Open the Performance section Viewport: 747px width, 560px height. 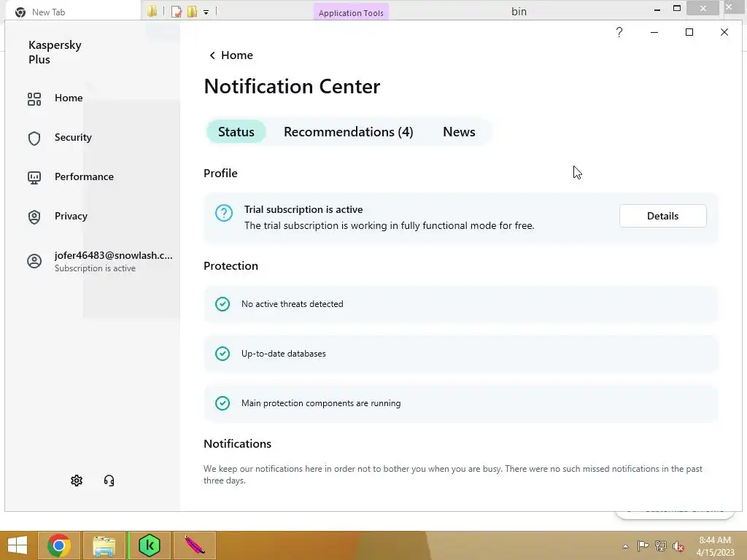[x=84, y=176]
